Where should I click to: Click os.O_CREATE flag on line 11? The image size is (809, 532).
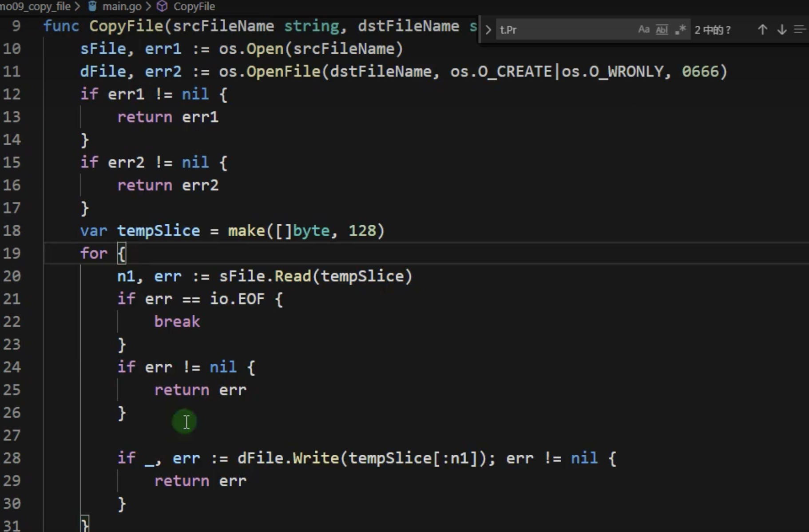(501, 71)
